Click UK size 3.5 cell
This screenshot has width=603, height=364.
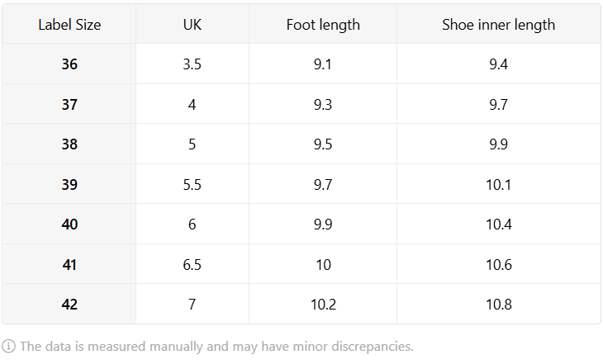click(192, 64)
